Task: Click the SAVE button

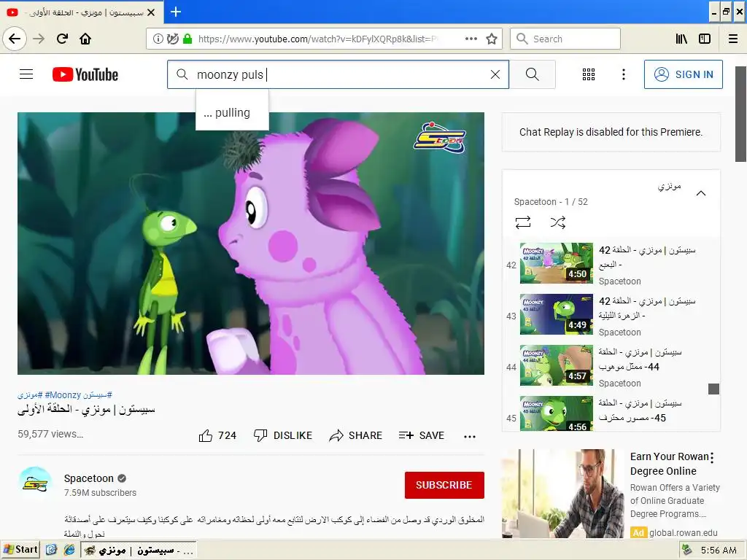Action: (422, 435)
